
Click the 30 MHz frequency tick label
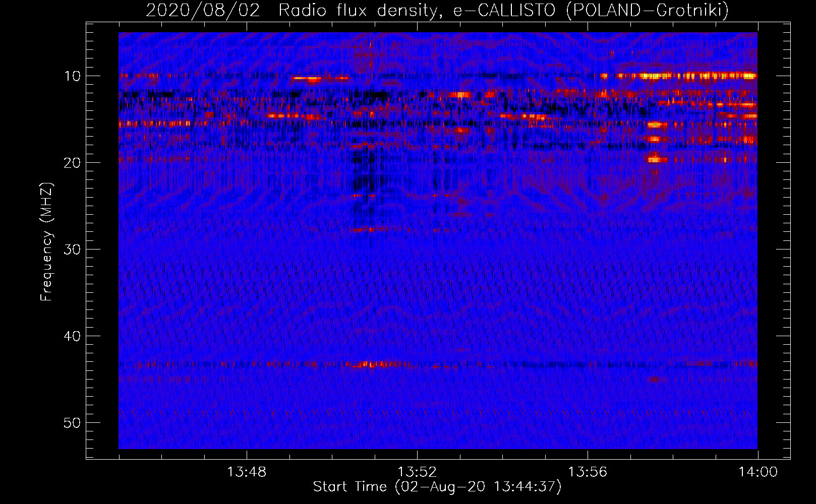click(73, 249)
